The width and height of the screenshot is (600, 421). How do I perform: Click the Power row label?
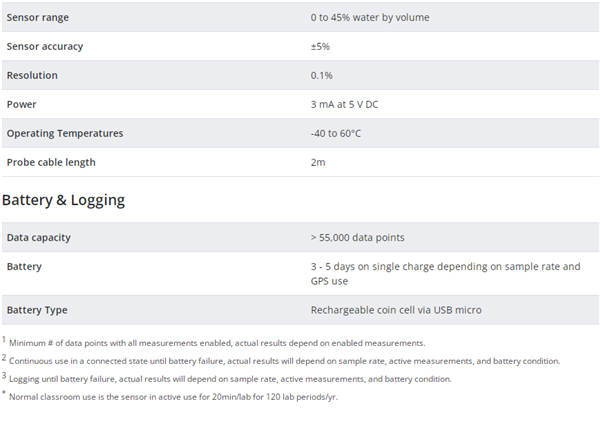21,104
